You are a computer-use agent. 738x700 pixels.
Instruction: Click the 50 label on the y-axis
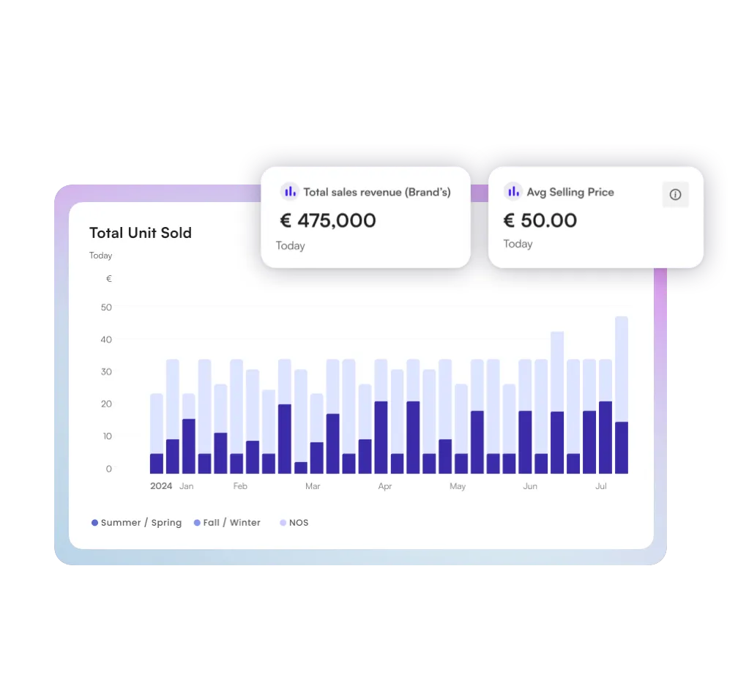pos(105,307)
